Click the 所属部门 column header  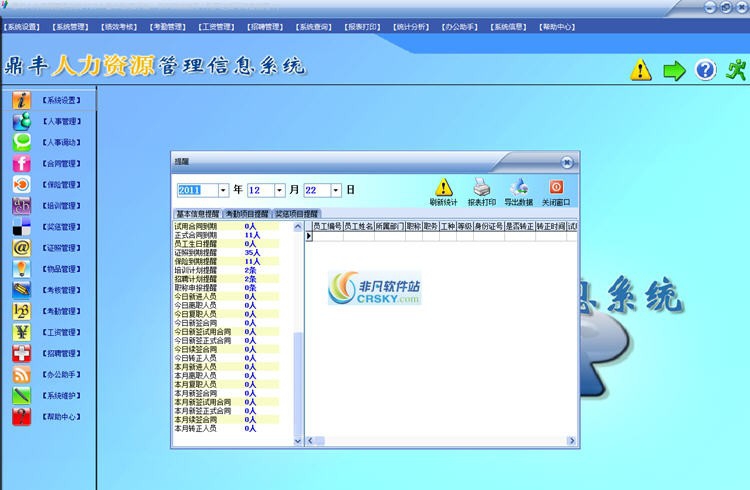390,226
